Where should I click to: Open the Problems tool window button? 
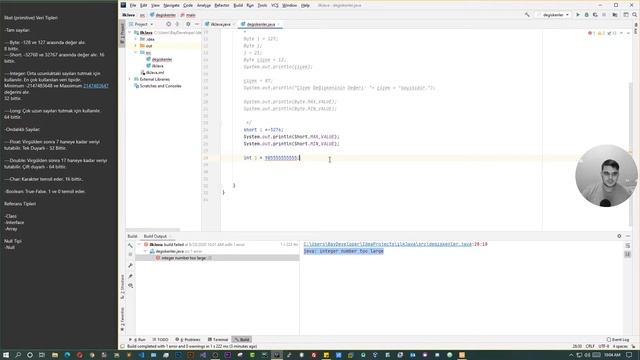[188, 340]
